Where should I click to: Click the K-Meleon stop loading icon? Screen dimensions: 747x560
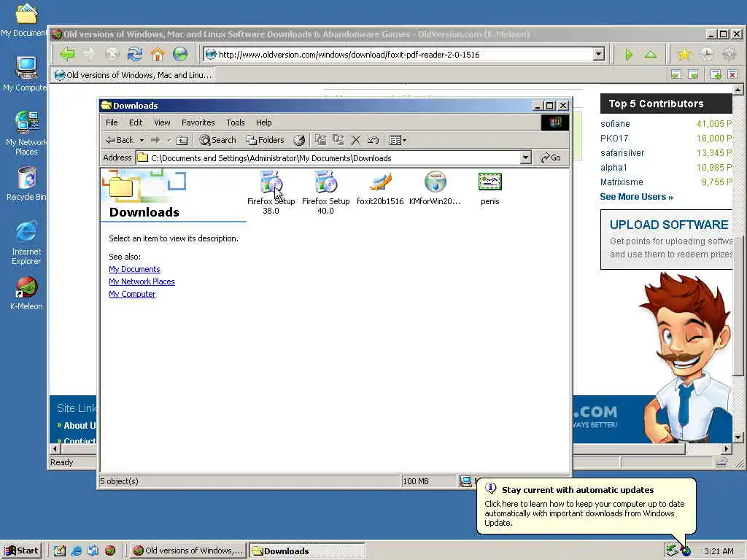112,54
